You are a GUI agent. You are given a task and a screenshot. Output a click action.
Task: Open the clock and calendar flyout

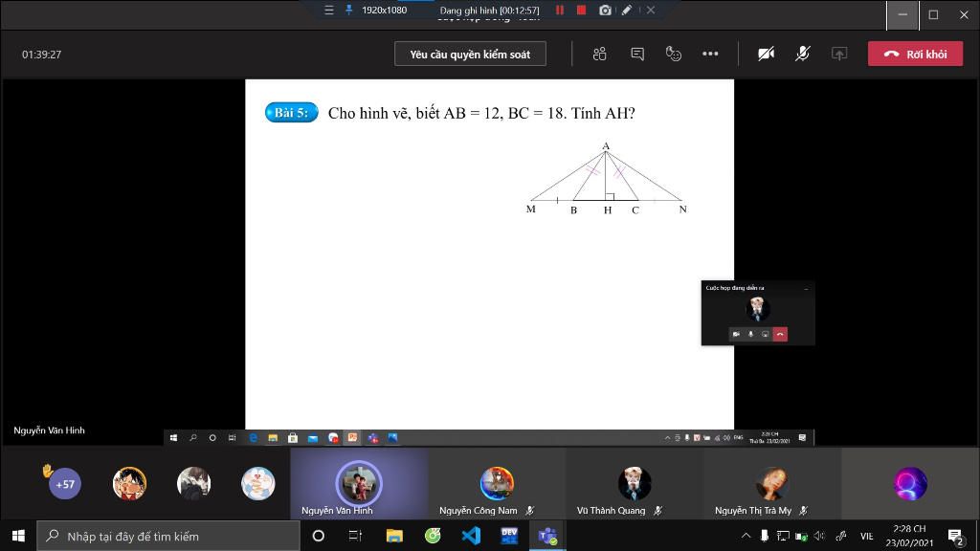(909, 536)
